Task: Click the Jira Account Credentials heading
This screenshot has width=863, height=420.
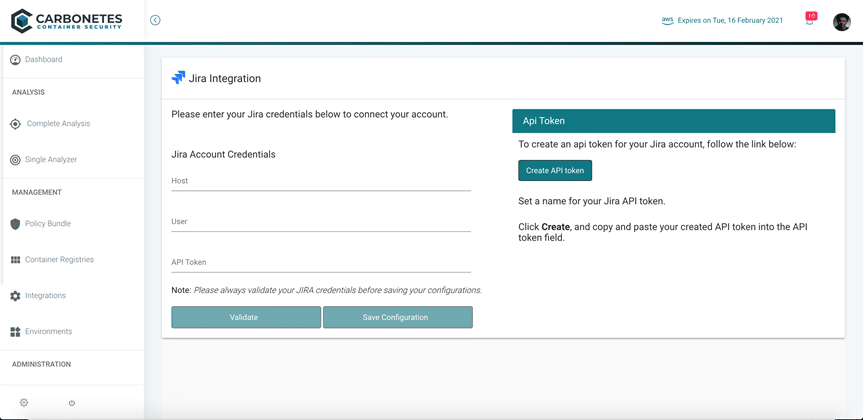Action: [x=223, y=155]
